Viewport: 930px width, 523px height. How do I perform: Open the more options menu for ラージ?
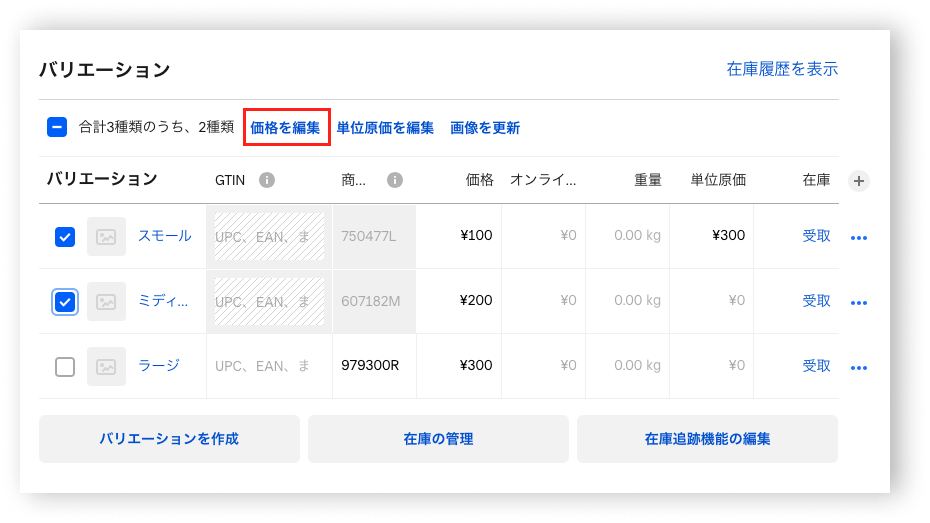(x=859, y=368)
